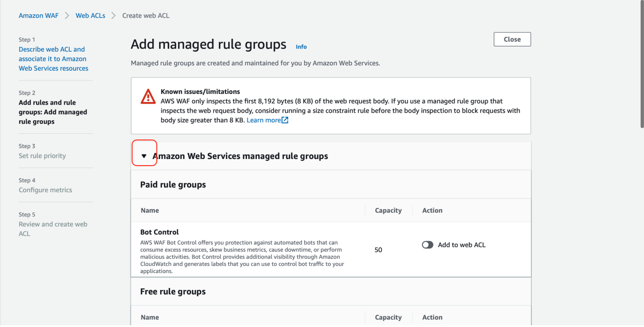
Task: Toggle Add to web ACL for Bot Control
Action: [427, 245]
